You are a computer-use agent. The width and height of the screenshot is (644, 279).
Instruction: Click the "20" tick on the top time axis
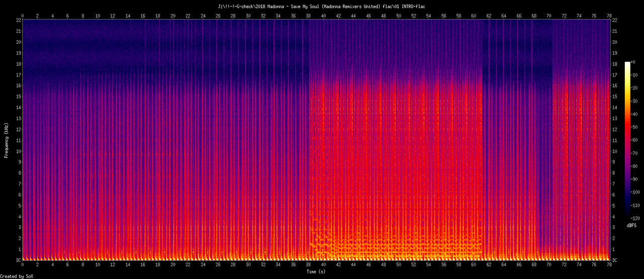tap(173, 16)
